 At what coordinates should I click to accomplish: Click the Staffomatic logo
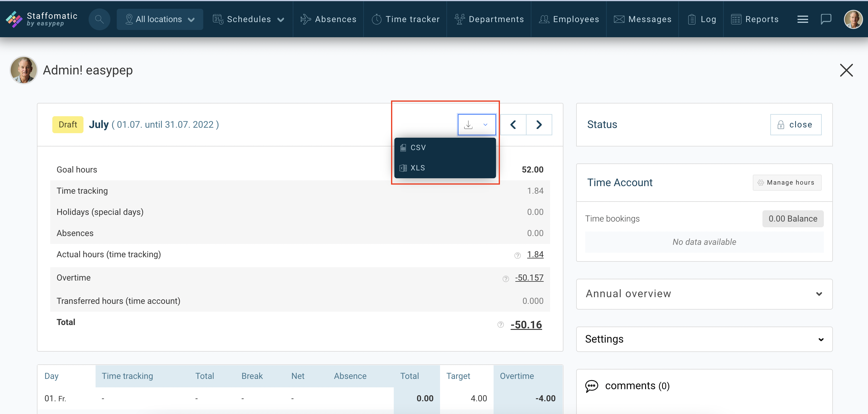pos(42,19)
